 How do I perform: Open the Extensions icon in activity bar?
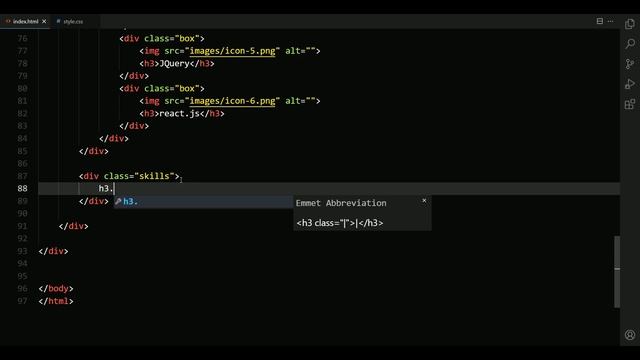click(x=630, y=104)
